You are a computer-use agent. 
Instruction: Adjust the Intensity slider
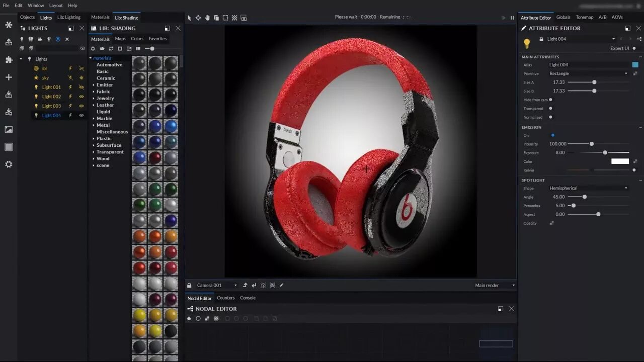coord(598,144)
